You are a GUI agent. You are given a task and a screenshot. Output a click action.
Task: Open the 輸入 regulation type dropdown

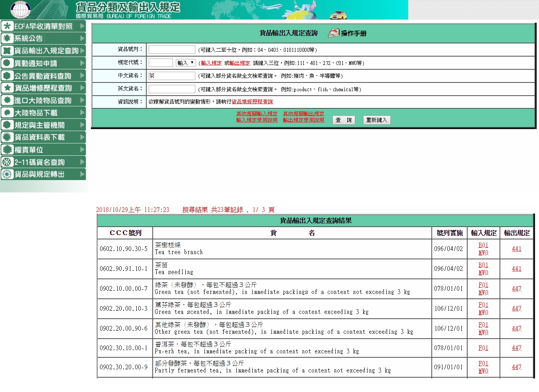pos(186,63)
